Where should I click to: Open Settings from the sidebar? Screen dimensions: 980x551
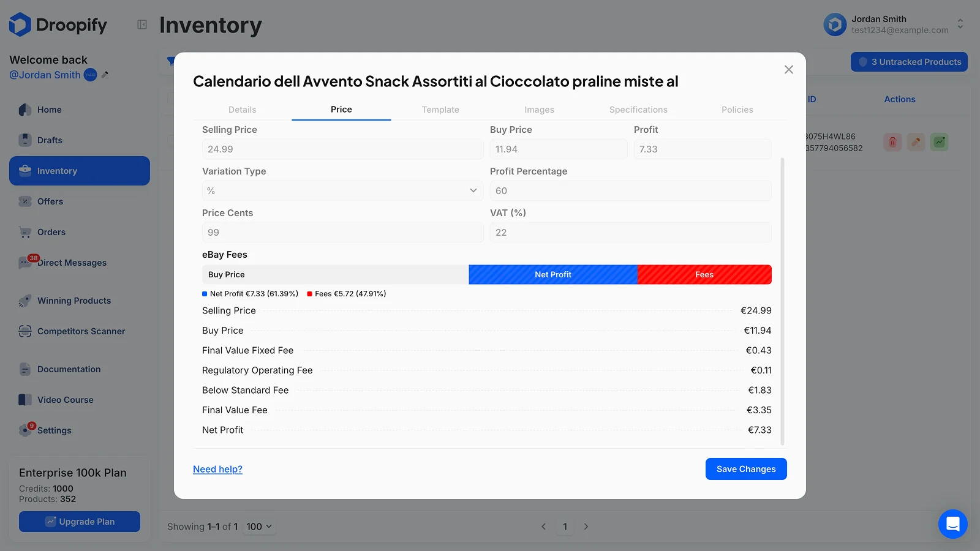[x=54, y=430]
